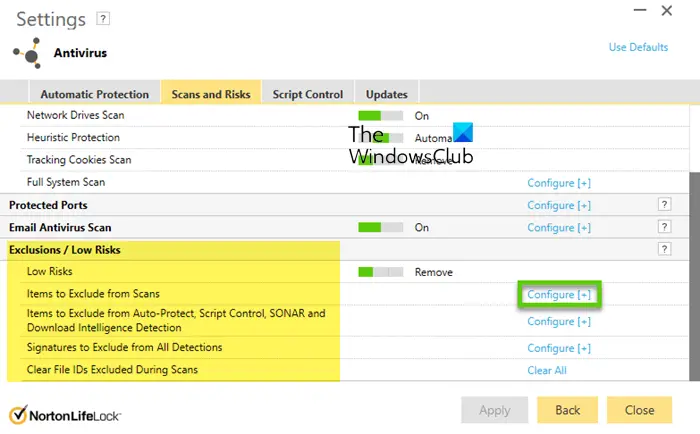Click the help icon next to Settings title

click(x=102, y=19)
